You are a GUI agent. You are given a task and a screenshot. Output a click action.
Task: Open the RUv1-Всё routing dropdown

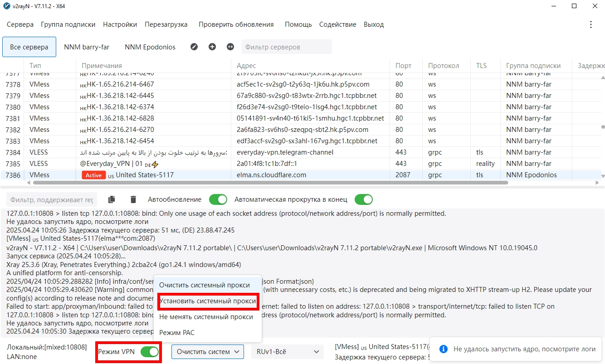(x=288, y=352)
